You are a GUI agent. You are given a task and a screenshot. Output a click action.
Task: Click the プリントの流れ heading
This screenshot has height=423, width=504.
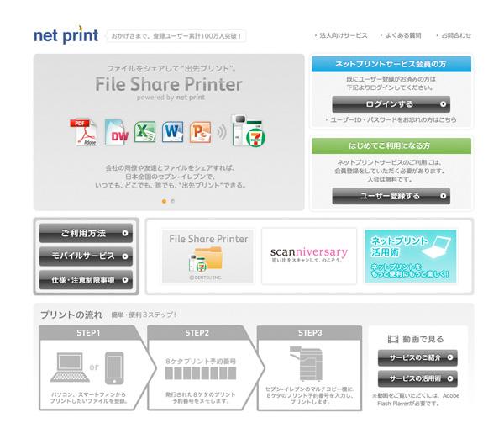point(71,315)
